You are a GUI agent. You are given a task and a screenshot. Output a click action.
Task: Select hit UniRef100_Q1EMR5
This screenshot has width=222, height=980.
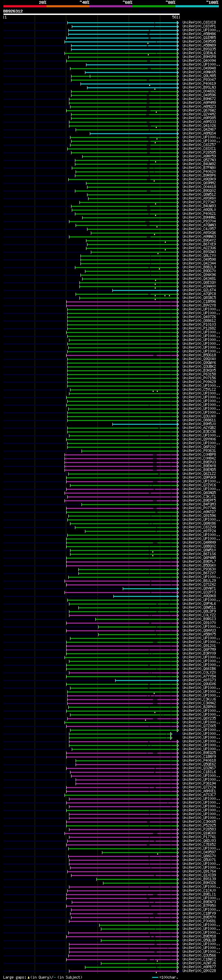point(199,38)
